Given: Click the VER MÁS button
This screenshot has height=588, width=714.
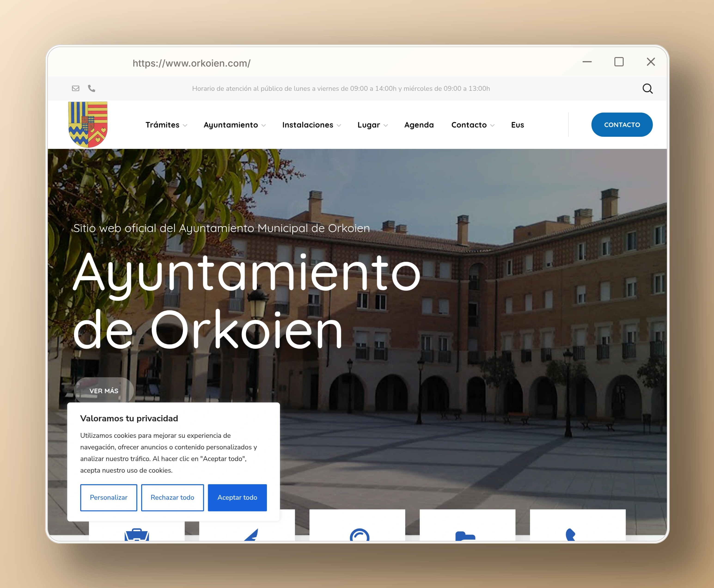Looking at the screenshot, I should point(104,391).
